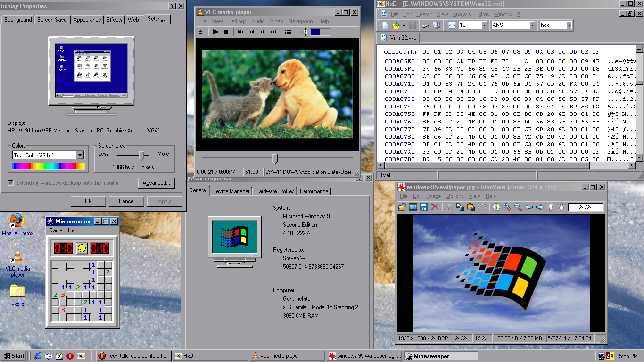Mute audio using VLC speaker icon
Viewport: 644px width, 362px height.
(305, 32)
